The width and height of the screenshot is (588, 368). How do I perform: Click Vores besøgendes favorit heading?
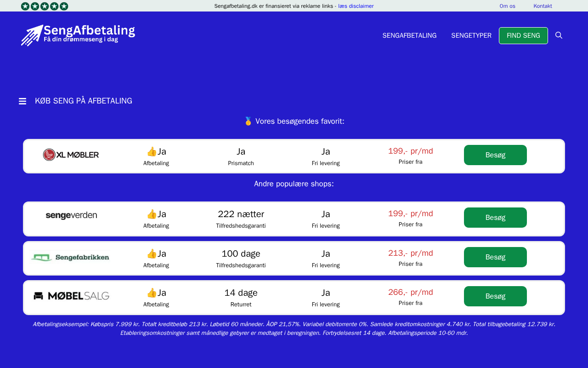(x=300, y=121)
